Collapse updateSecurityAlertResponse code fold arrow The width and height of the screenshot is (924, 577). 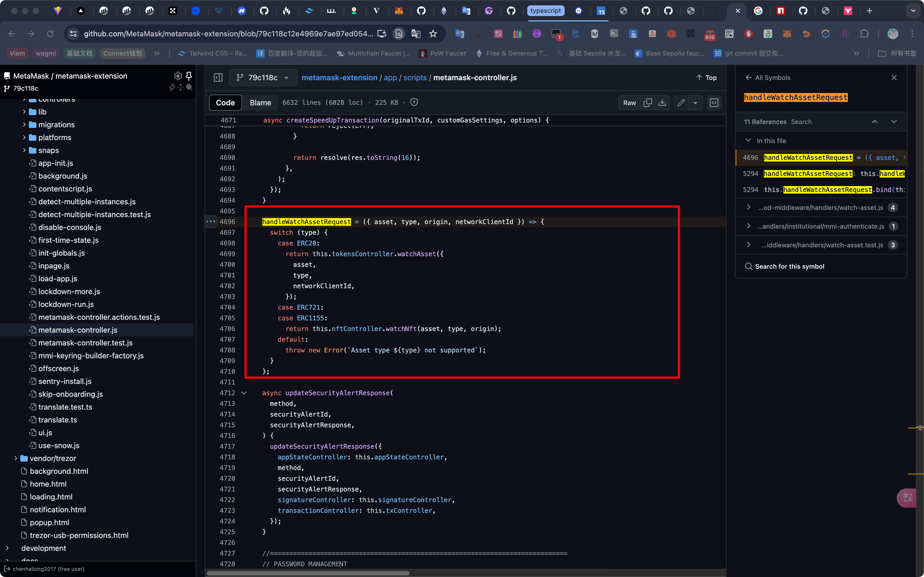[244, 393]
